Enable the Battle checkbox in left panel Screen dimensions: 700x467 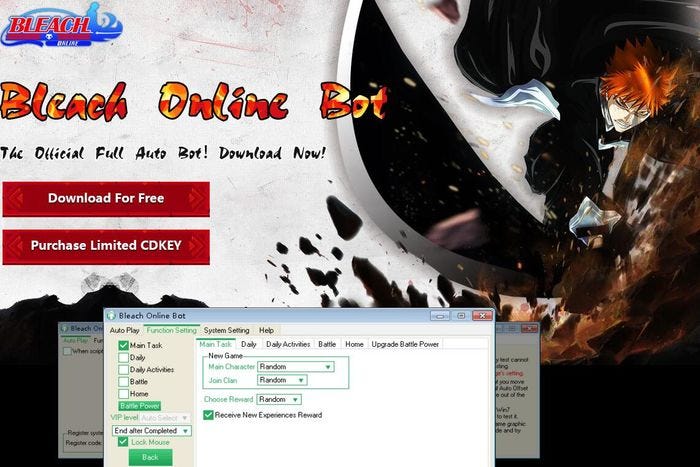point(124,382)
